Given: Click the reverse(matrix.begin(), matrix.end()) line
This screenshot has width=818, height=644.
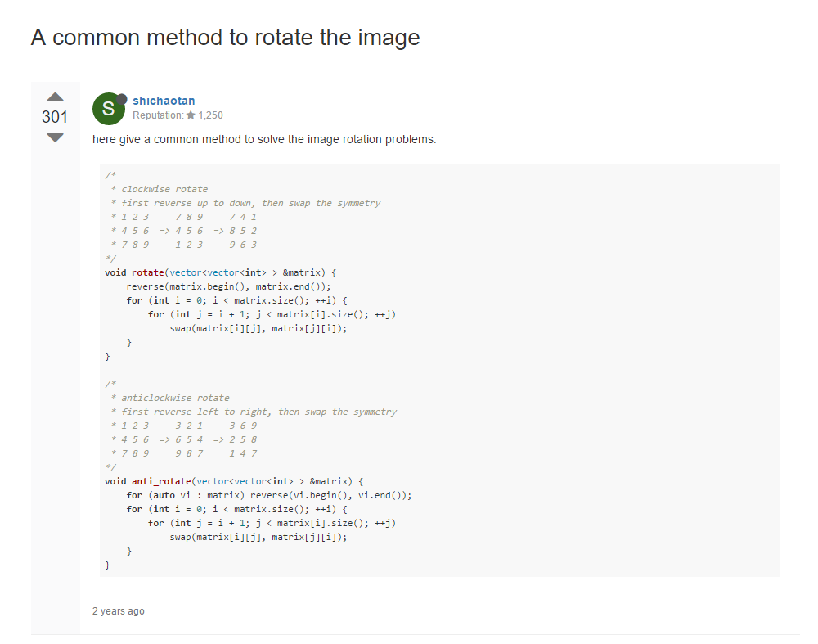Looking at the screenshot, I should 228,286.
